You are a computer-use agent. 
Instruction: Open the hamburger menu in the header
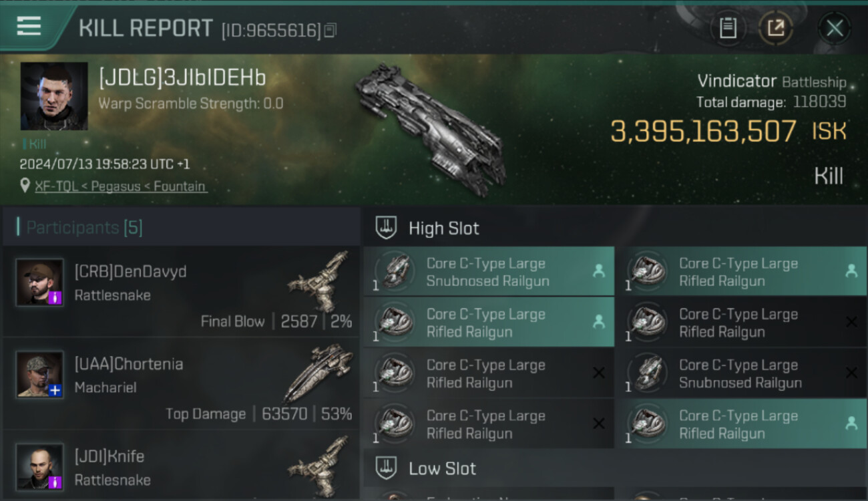pyautogui.click(x=29, y=27)
